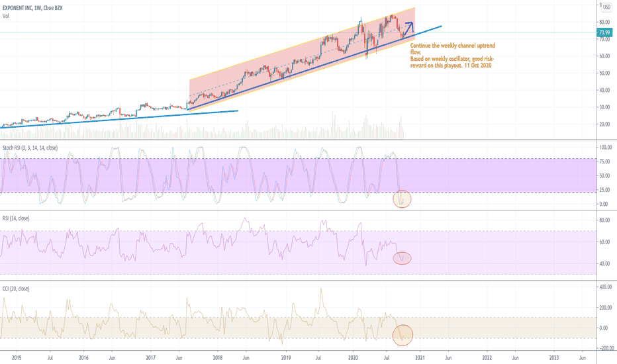617x364 pixels.
Task: Click the 2021 label on time axis
Action: (420, 357)
